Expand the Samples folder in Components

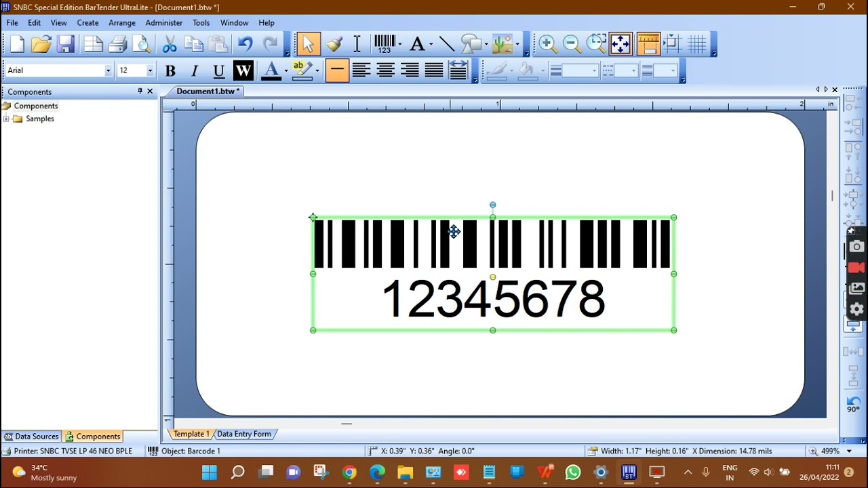[x=6, y=119]
